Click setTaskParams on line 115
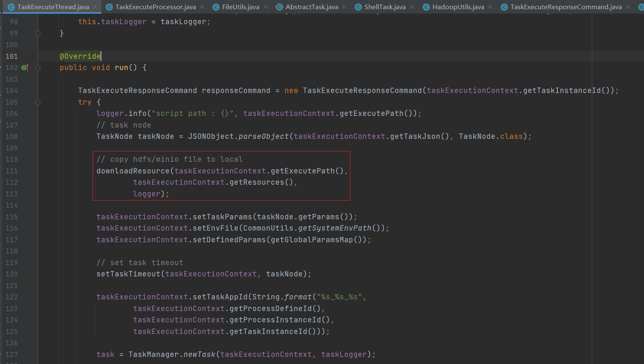Image resolution: width=644 pixels, height=364 pixels. point(222,217)
